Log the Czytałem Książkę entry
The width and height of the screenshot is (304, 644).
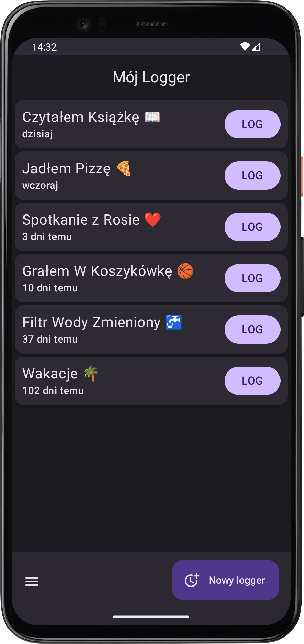[x=252, y=124]
